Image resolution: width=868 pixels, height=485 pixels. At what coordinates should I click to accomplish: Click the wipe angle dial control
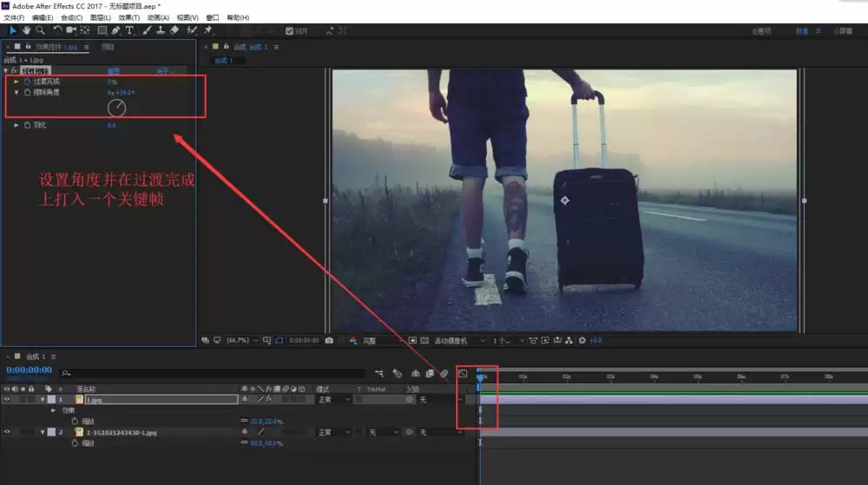116,108
